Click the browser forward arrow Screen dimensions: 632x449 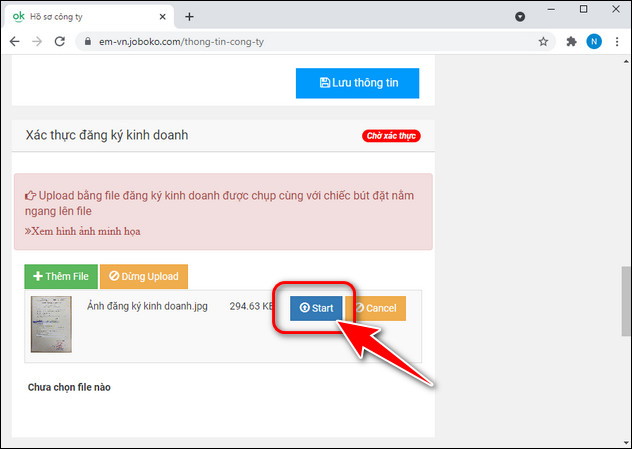pyautogui.click(x=37, y=42)
